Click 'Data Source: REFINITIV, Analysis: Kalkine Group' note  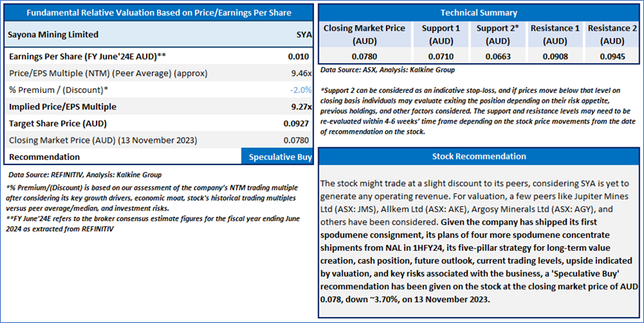tap(85, 175)
